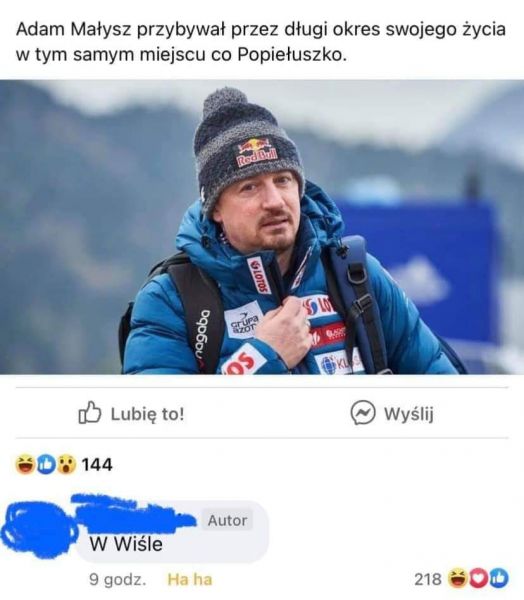
Task: Open the Adam Małysz photo
Action: (x=262, y=227)
